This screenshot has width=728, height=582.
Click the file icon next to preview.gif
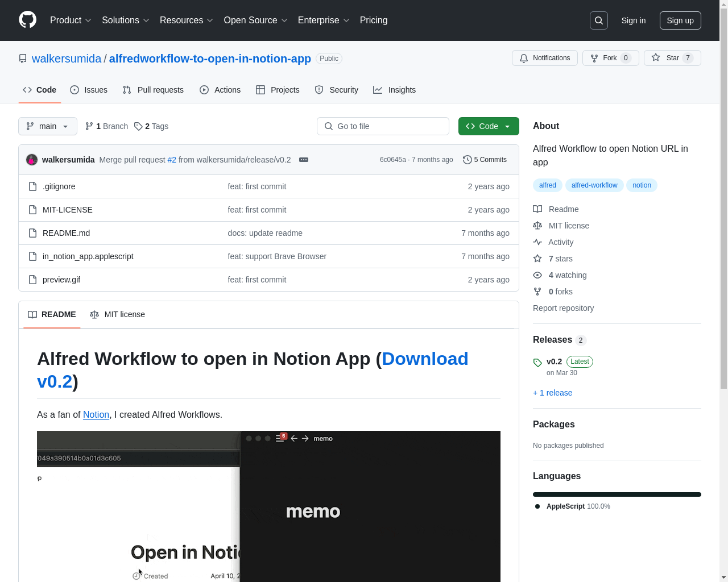coord(33,280)
